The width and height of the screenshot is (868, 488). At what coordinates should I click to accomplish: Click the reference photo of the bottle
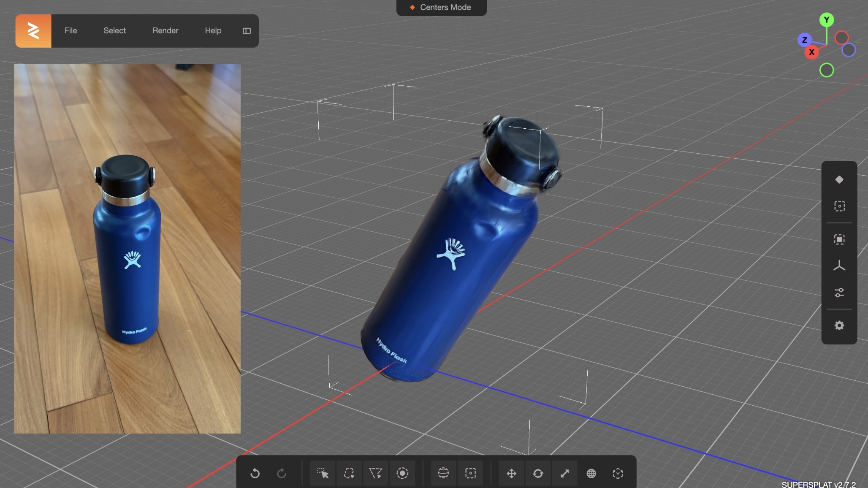(127, 249)
